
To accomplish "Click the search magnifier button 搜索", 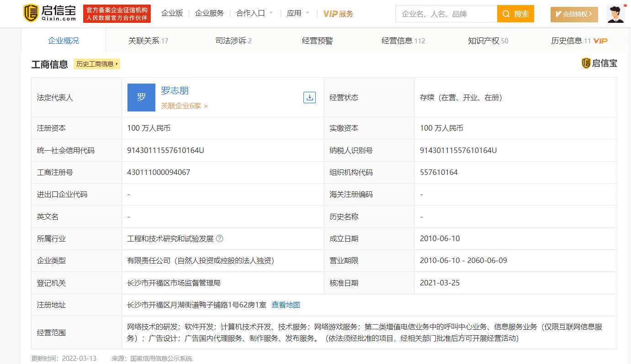I will [515, 14].
